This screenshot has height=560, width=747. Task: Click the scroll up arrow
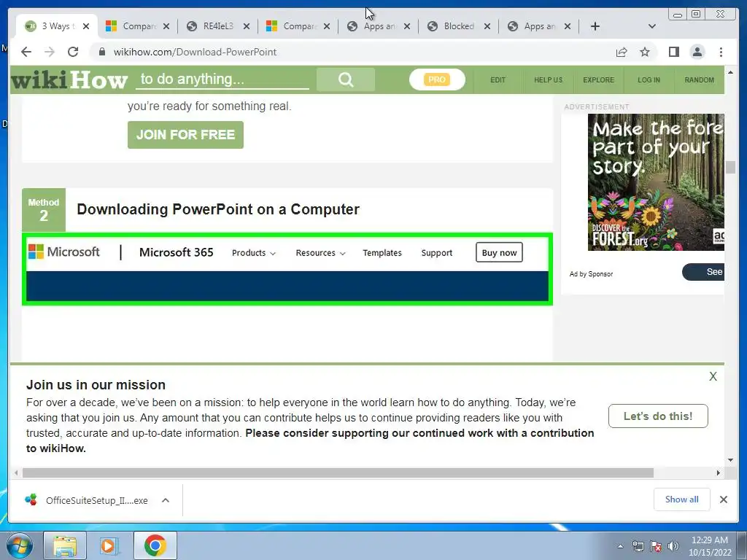(x=730, y=72)
